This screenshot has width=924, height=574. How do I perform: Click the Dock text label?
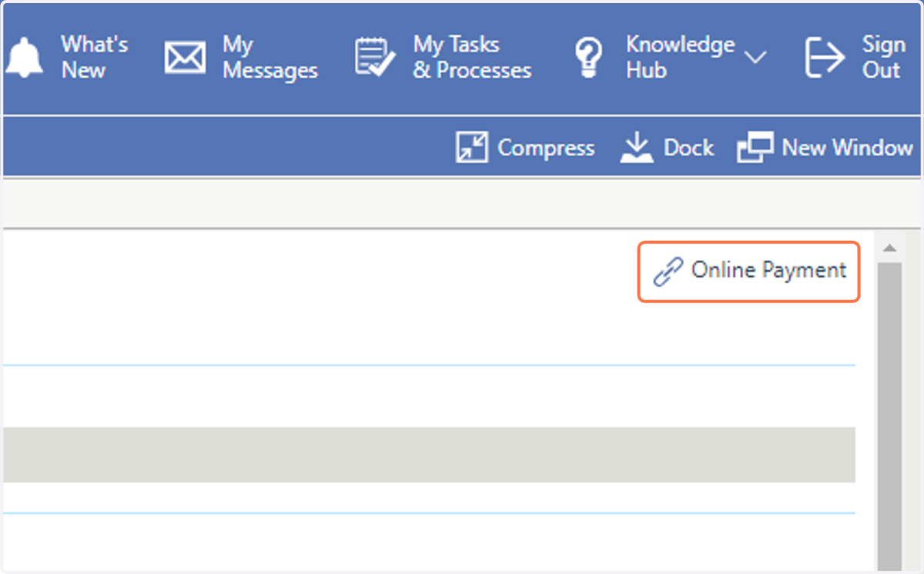point(688,147)
